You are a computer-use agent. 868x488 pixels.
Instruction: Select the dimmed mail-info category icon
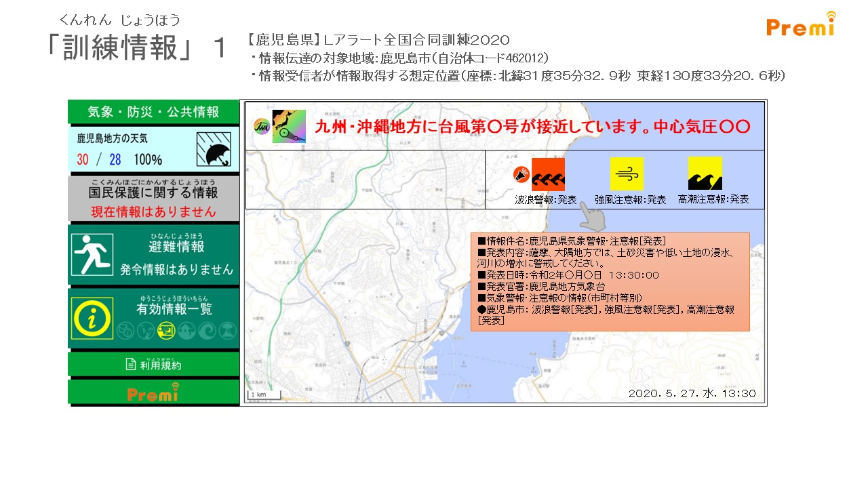tap(125, 330)
